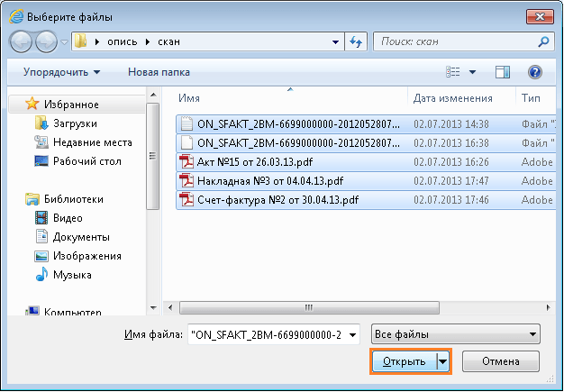
Task: Sort by Дата изменения column header
Action: [x=452, y=98]
